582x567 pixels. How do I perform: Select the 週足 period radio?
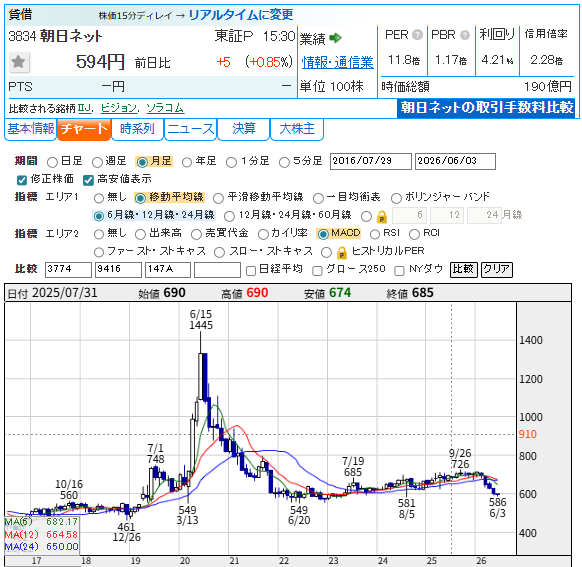click(x=97, y=162)
